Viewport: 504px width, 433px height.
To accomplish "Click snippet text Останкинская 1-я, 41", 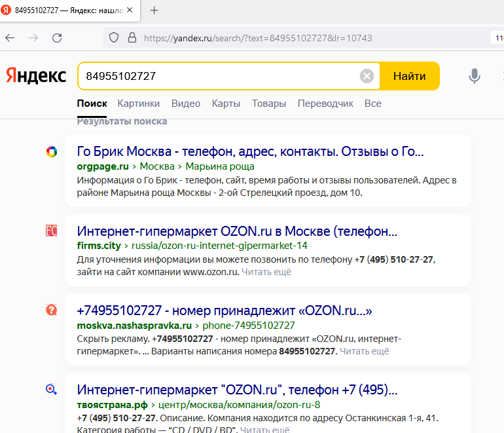I will tap(391, 418).
